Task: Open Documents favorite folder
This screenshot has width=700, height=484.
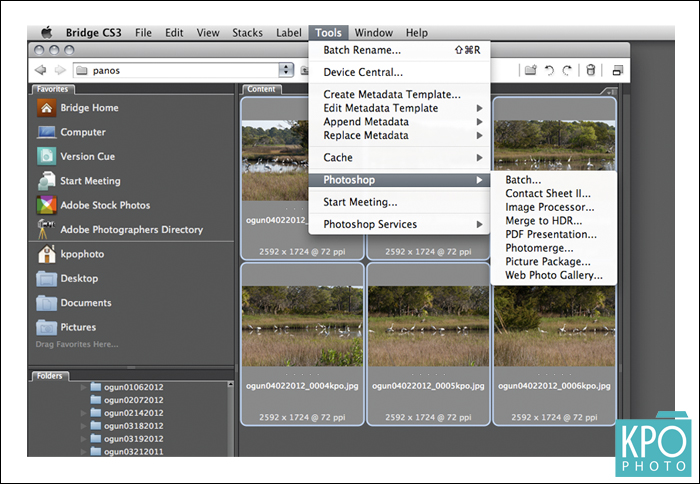Action: point(74,303)
